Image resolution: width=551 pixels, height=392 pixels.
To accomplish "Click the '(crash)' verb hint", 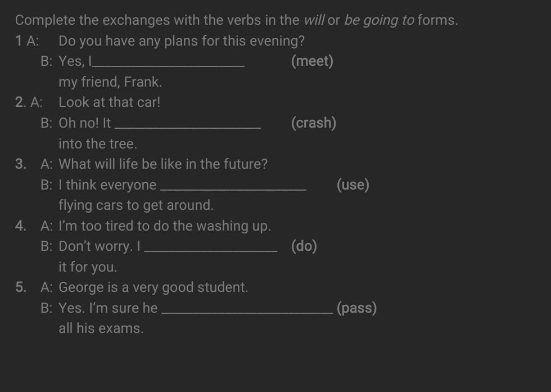I will click(314, 123).
